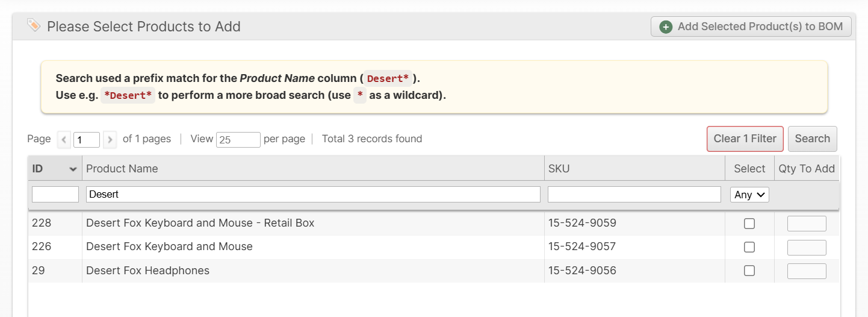Image resolution: width=868 pixels, height=317 pixels.
Task: Click the tag icon beside the panel title
Action: pyautogui.click(x=34, y=25)
